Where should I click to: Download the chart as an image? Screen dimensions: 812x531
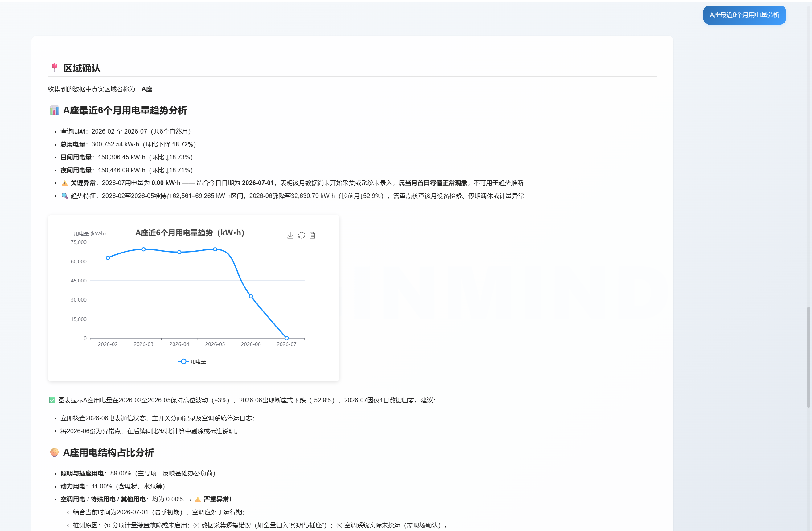(x=290, y=236)
